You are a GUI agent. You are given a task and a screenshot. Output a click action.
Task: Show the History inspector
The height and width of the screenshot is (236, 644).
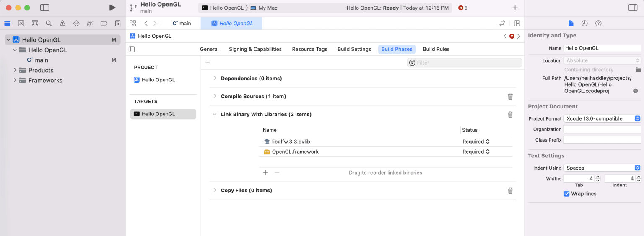coord(584,23)
